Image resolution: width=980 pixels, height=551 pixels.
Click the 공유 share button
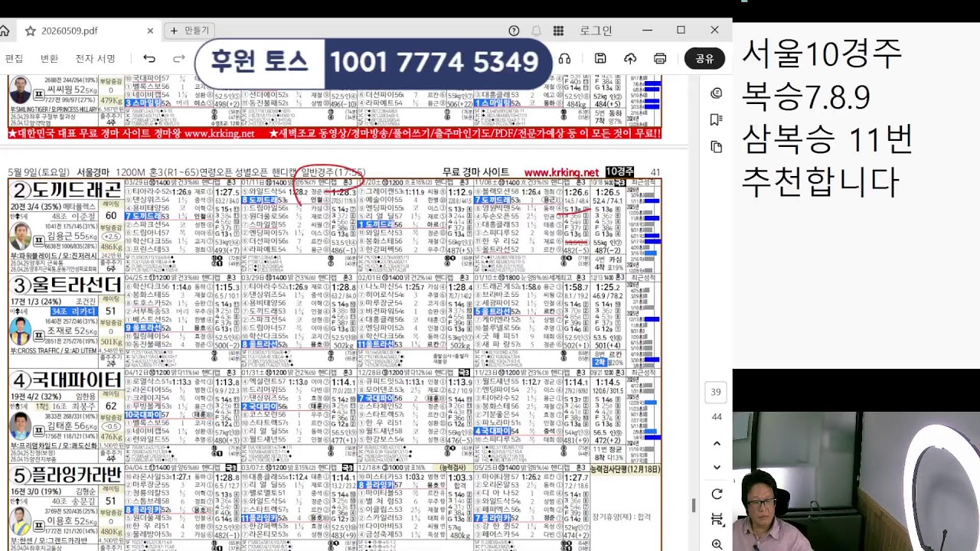coord(704,58)
